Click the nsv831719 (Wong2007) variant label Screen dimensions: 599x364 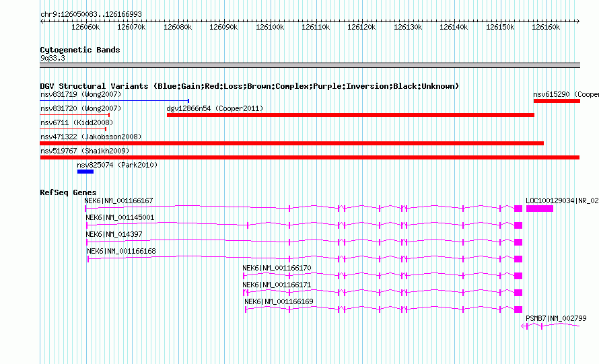(x=81, y=94)
